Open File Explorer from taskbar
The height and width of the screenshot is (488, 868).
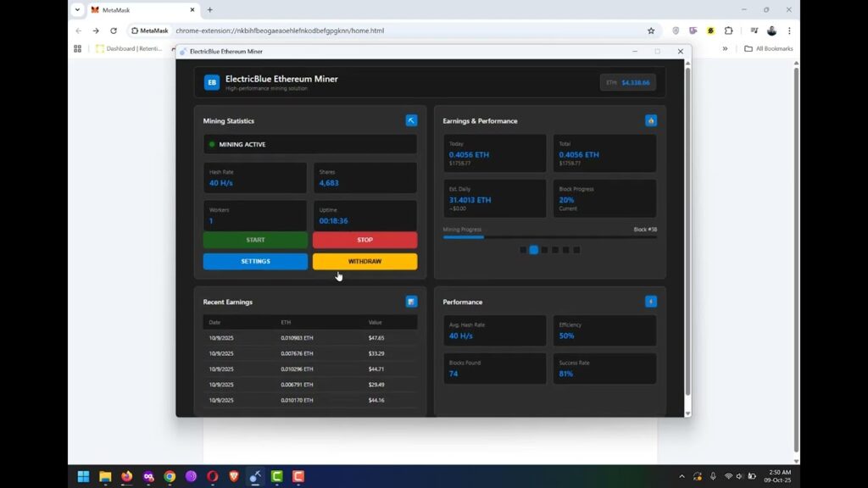(x=105, y=476)
